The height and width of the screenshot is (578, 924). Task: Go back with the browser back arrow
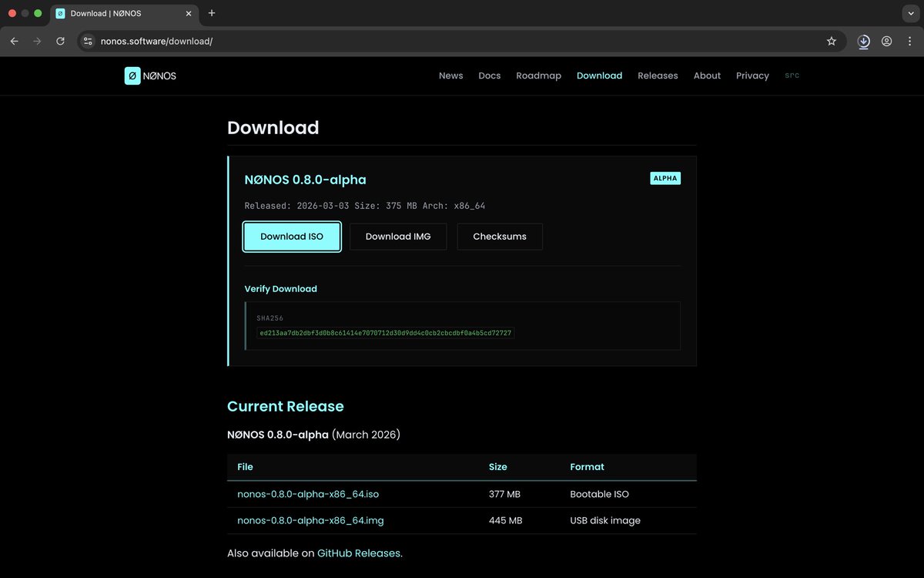coord(14,41)
